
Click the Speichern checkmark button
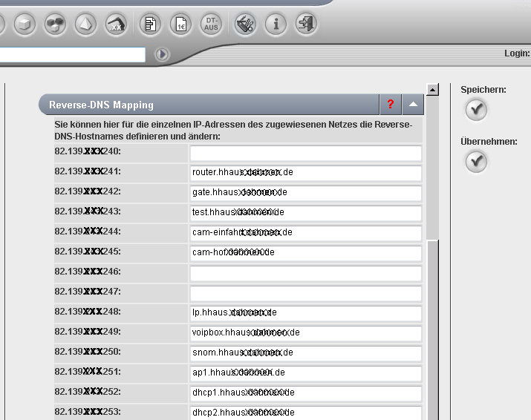(x=476, y=110)
